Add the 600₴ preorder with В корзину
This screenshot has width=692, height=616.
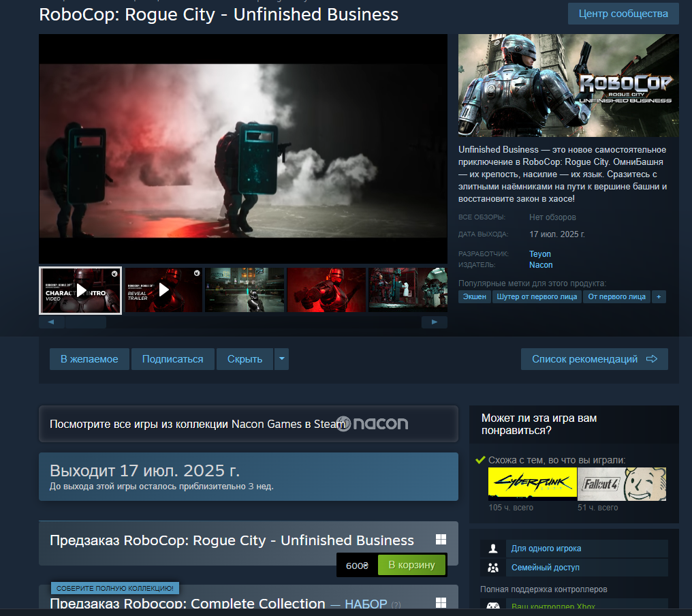pyautogui.click(x=411, y=565)
